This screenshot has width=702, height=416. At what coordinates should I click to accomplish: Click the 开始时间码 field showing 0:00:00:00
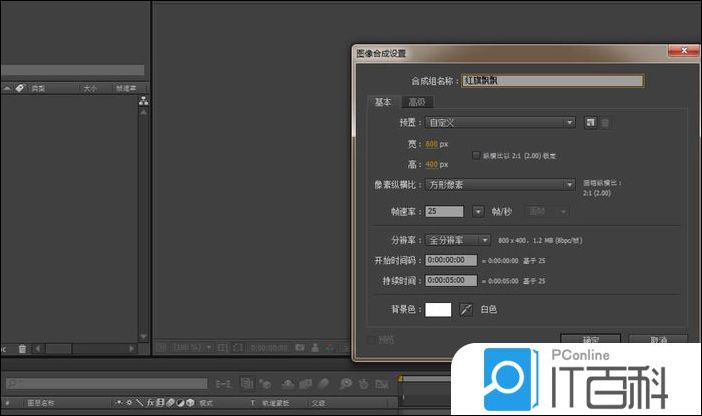tap(451, 260)
